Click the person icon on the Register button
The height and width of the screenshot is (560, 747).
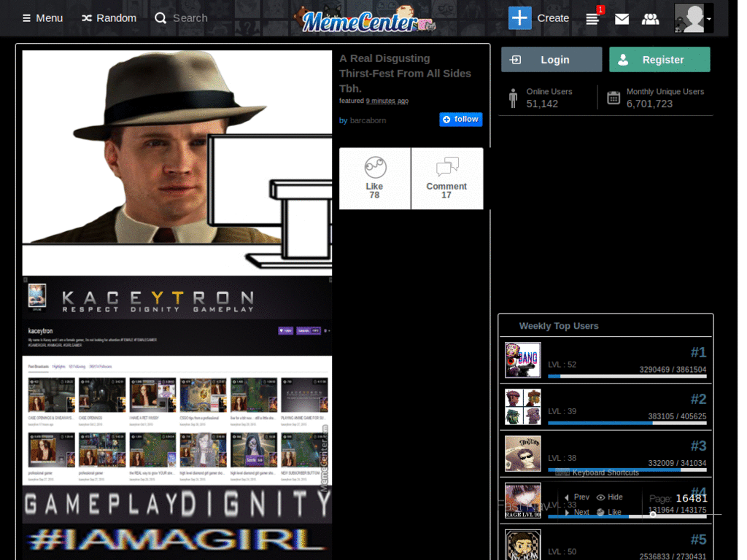click(623, 60)
